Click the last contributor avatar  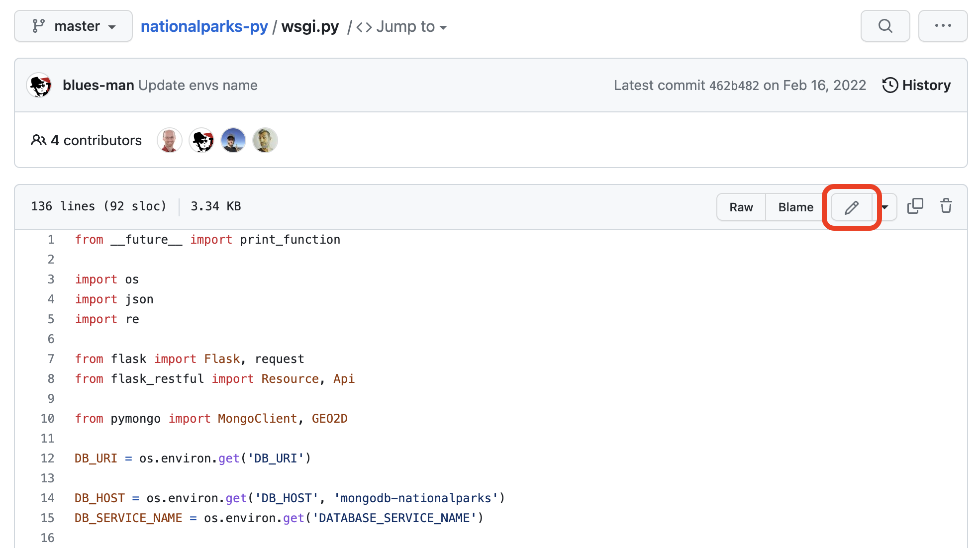pos(265,140)
